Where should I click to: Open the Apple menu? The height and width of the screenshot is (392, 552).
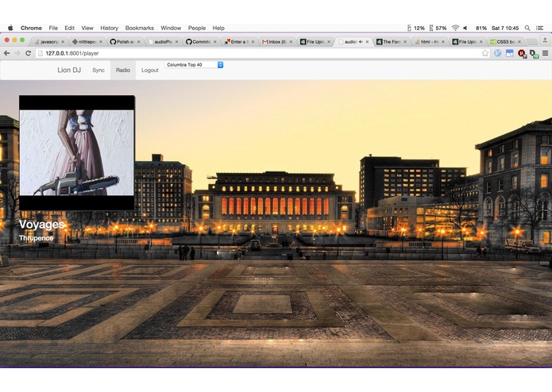[10, 28]
